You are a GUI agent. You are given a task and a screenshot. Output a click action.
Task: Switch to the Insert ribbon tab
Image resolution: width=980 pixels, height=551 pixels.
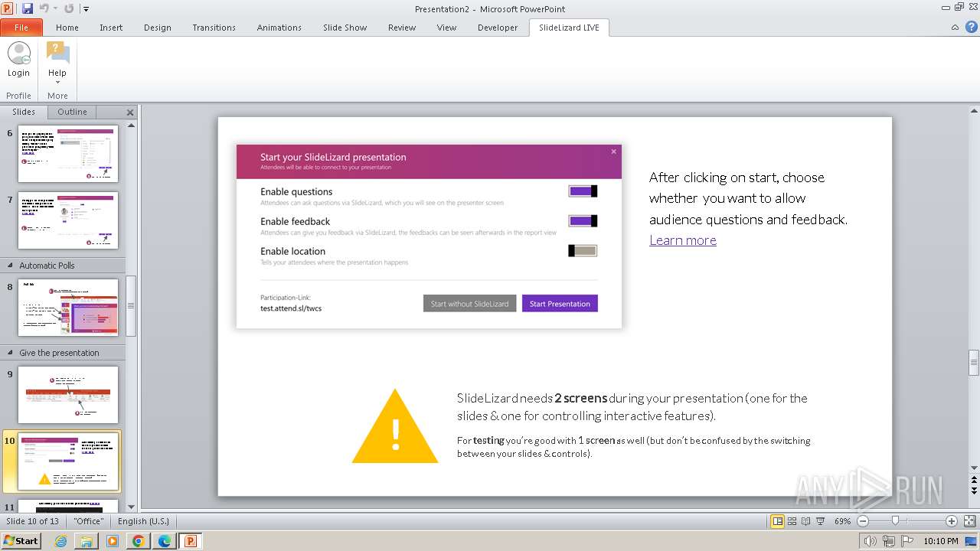coord(111,28)
